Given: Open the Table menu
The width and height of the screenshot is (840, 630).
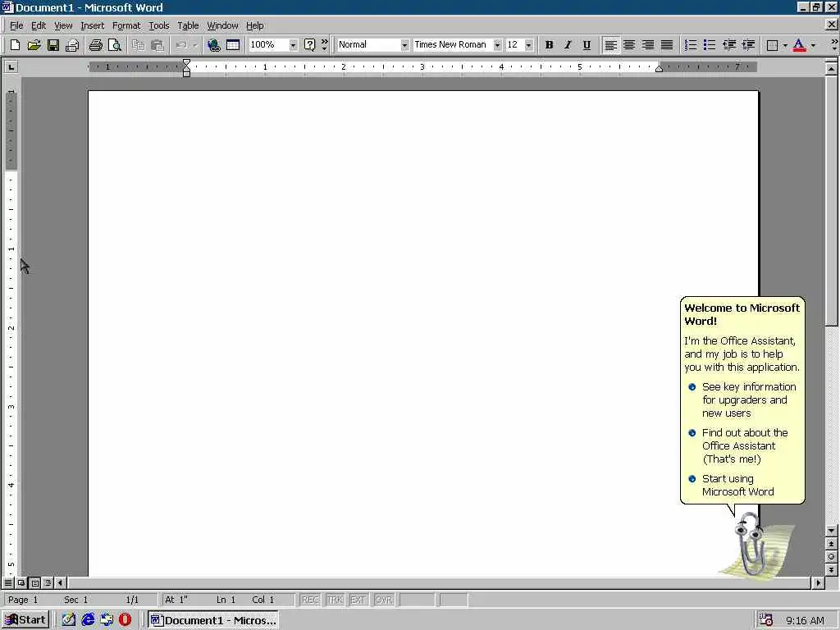Looking at the screenshot, I should pyautogui.click(x=188, y=25).
